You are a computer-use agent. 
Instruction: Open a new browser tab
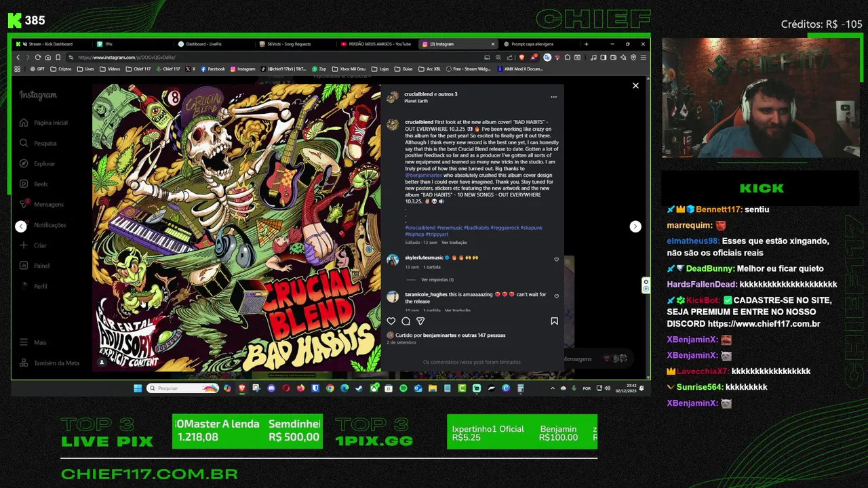click(586, 44)
